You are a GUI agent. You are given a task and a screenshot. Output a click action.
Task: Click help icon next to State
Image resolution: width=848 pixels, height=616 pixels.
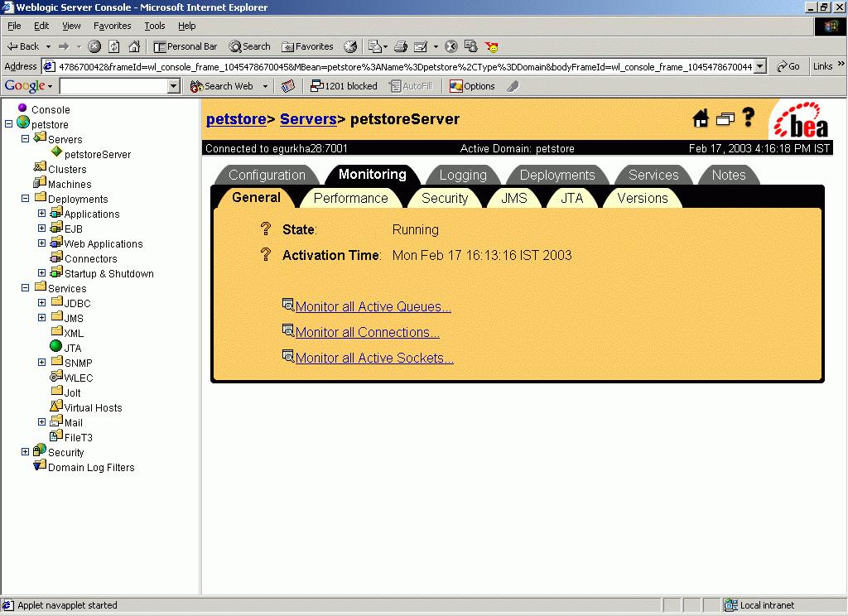(266, 229)
